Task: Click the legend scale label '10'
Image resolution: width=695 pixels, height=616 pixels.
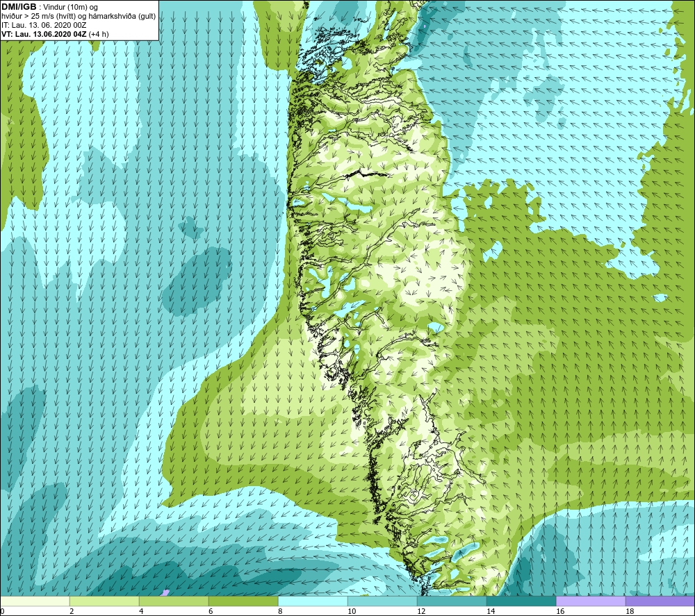Action: point(352,611)
